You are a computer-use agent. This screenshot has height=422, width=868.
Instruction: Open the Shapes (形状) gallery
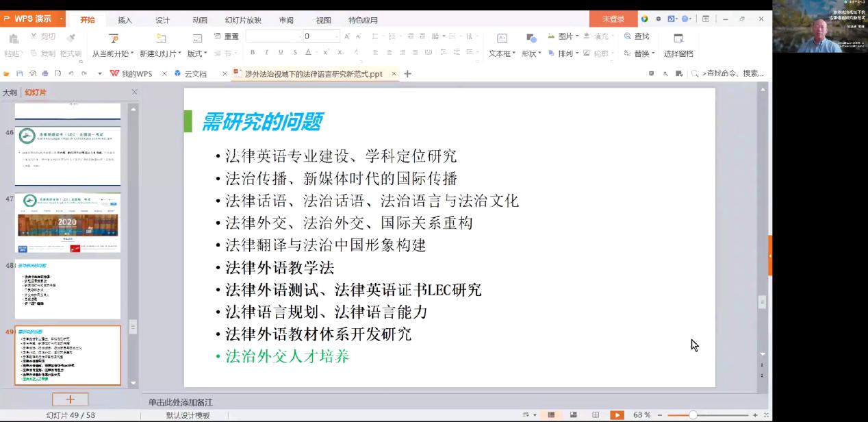(531, 40)
